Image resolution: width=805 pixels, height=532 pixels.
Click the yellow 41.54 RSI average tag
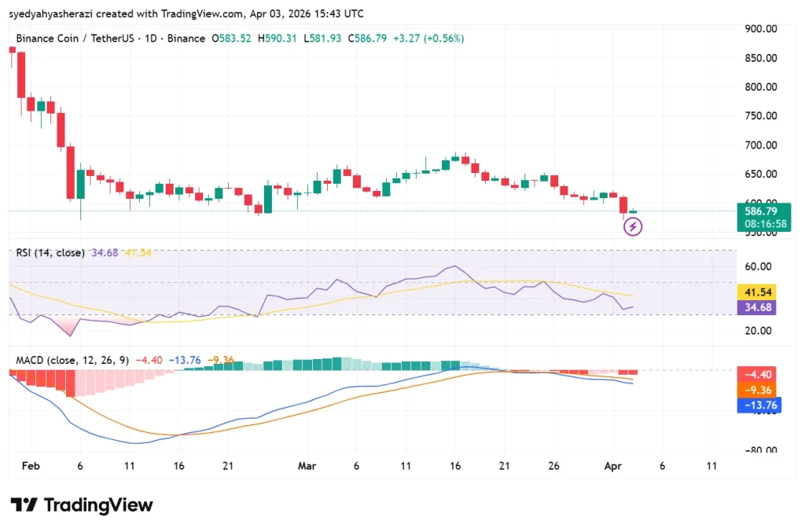756,292
